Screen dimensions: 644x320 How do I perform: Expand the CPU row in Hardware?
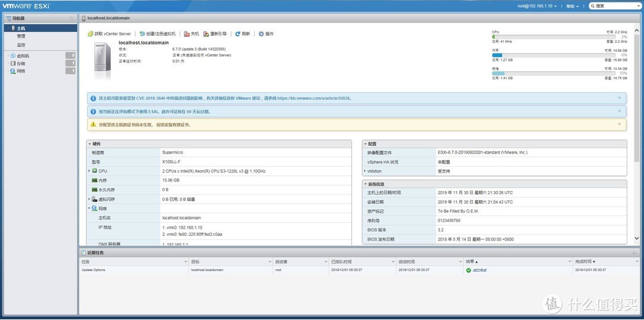coord(89,171)
